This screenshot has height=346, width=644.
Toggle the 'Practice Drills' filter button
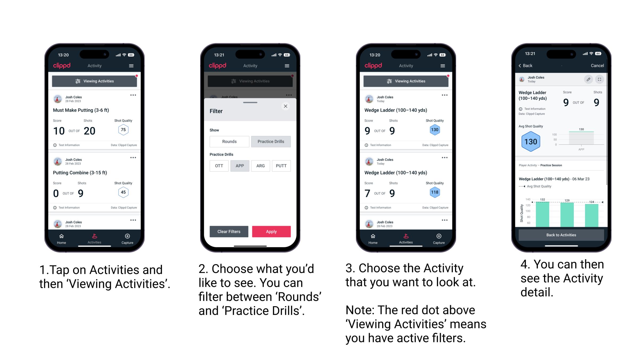(x=271, y=141)
